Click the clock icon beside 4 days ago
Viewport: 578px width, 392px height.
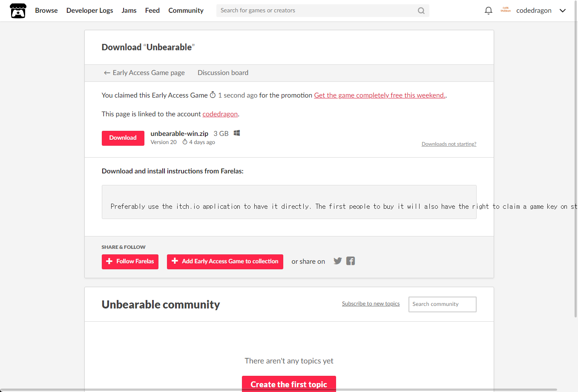(185, 142)
